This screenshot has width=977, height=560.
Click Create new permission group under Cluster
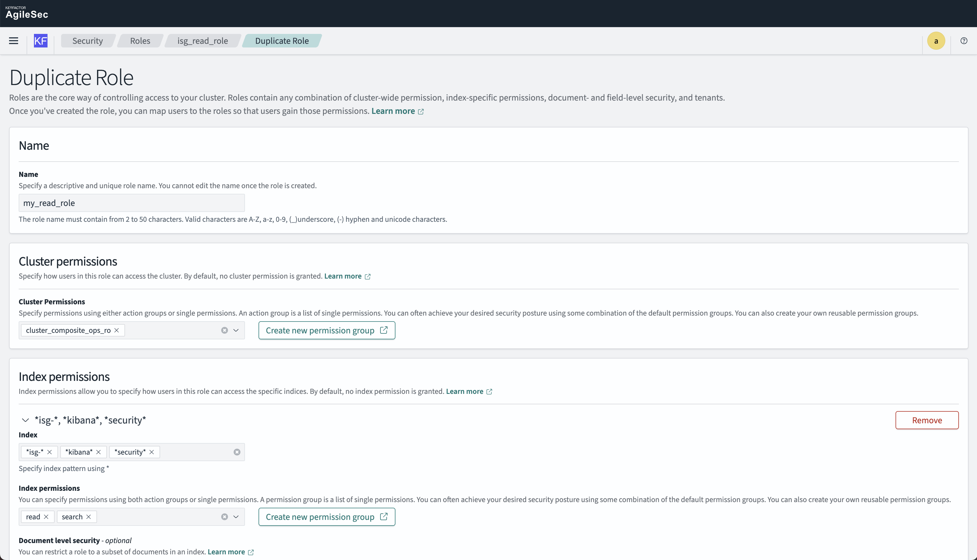[x=326, y=330]
